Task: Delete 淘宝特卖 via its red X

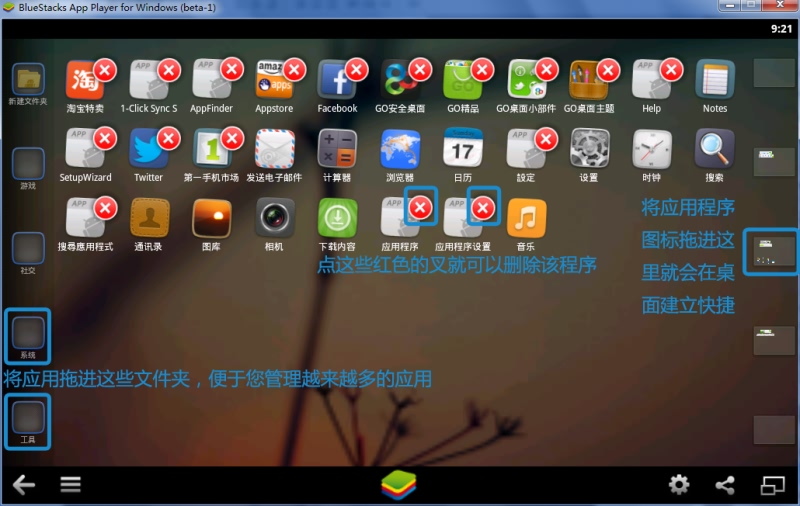Action: pos(105,70)
